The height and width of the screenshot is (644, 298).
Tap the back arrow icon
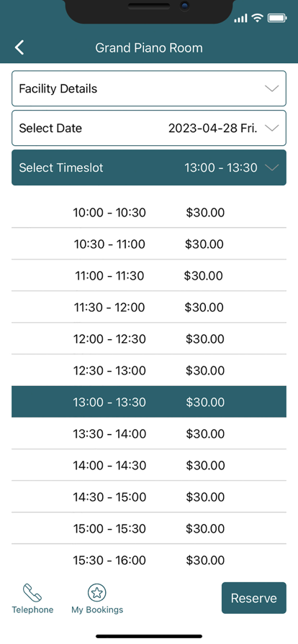pyautogui.click(x=19, y=47)
